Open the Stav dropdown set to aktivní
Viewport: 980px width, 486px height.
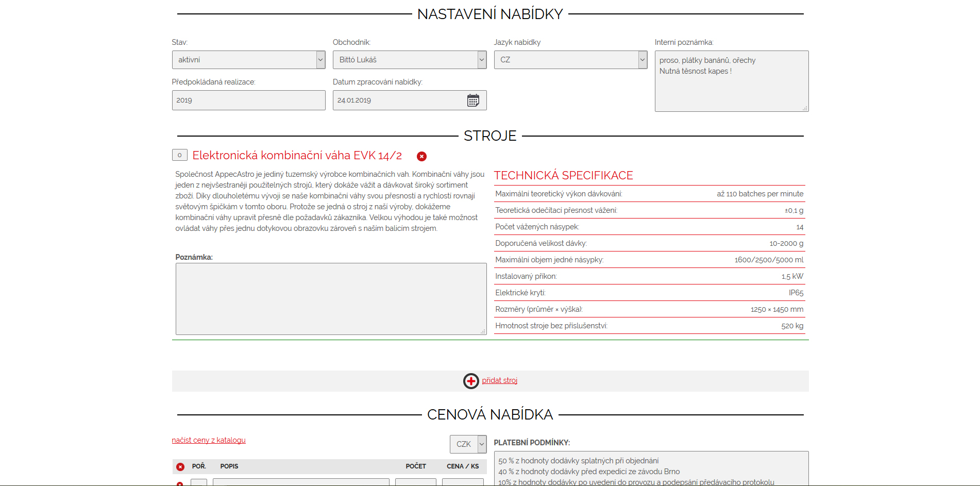pos(248,60)
